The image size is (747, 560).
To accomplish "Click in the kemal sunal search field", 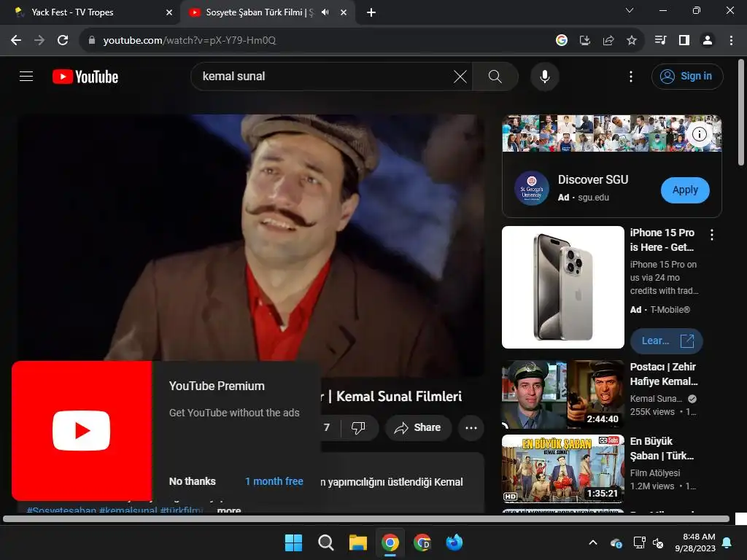I will 324,76.
